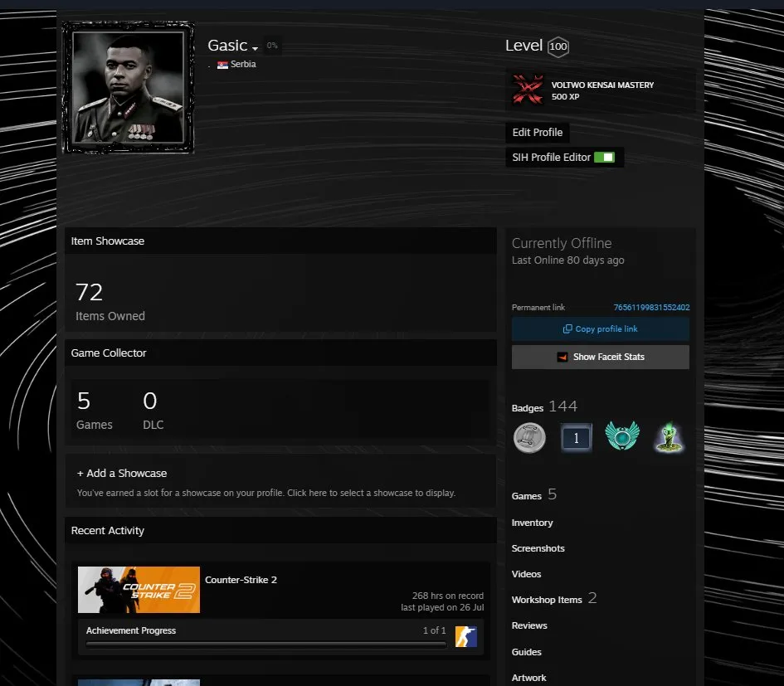Click the teal winged badge icon
This screenshot has height=686, width=784.
click(x=622, y=436)
